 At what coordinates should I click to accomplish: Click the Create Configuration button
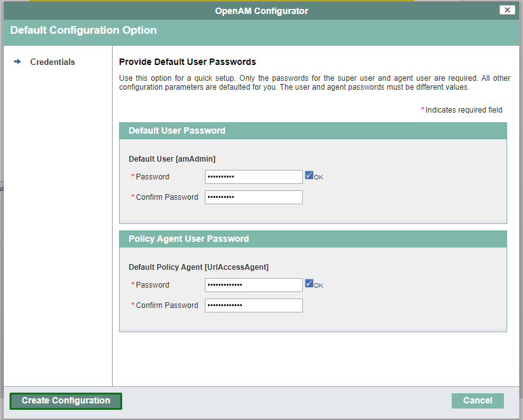[66, 401]
